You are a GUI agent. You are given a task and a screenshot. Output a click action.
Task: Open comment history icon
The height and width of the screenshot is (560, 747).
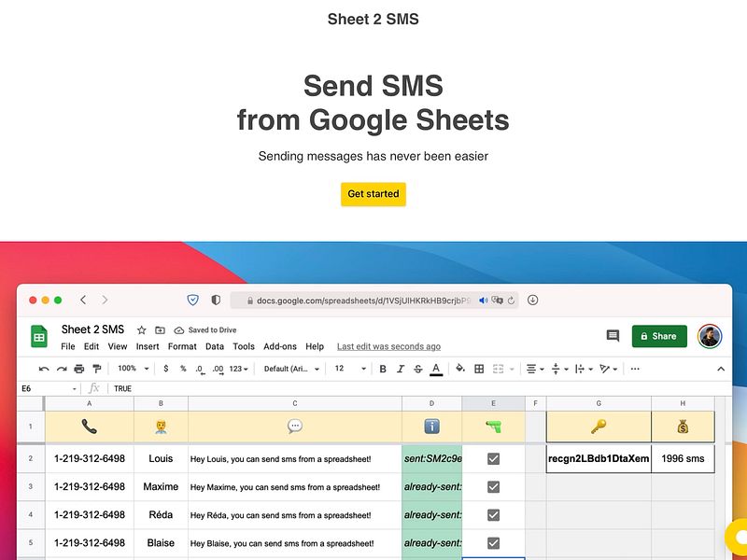(x=613, y=336)
